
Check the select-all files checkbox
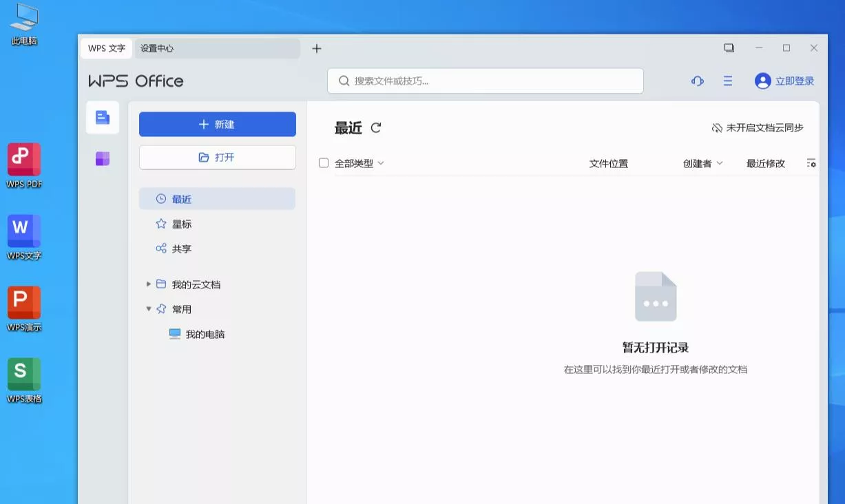[324, 163]
